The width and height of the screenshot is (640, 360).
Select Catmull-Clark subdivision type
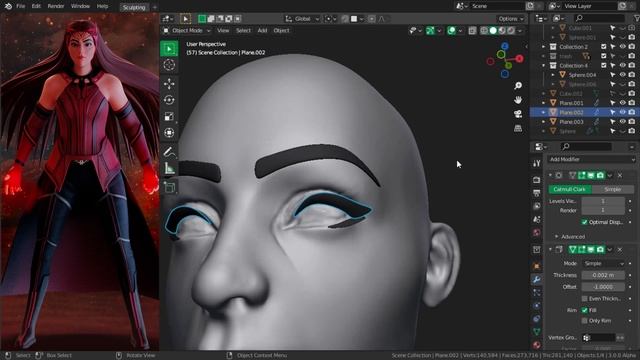569,189
